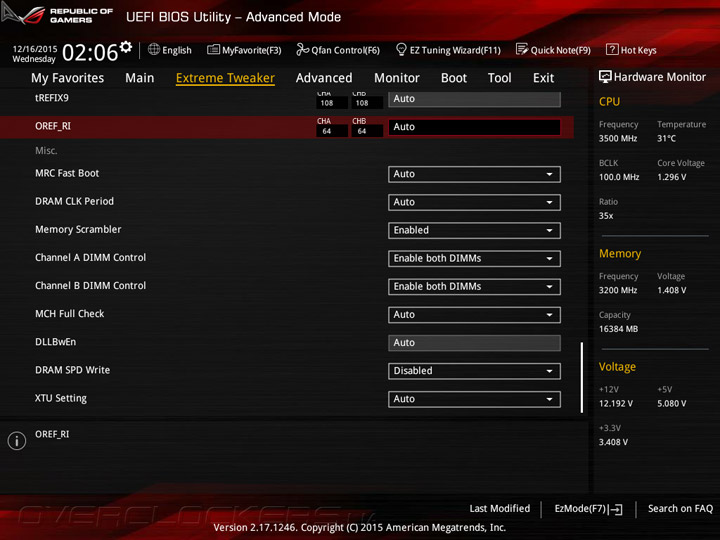The width and height of the screenshot is (720, 540).
Task: Open the DRAM SPD Write dropdown
Action: pos(474,371)
